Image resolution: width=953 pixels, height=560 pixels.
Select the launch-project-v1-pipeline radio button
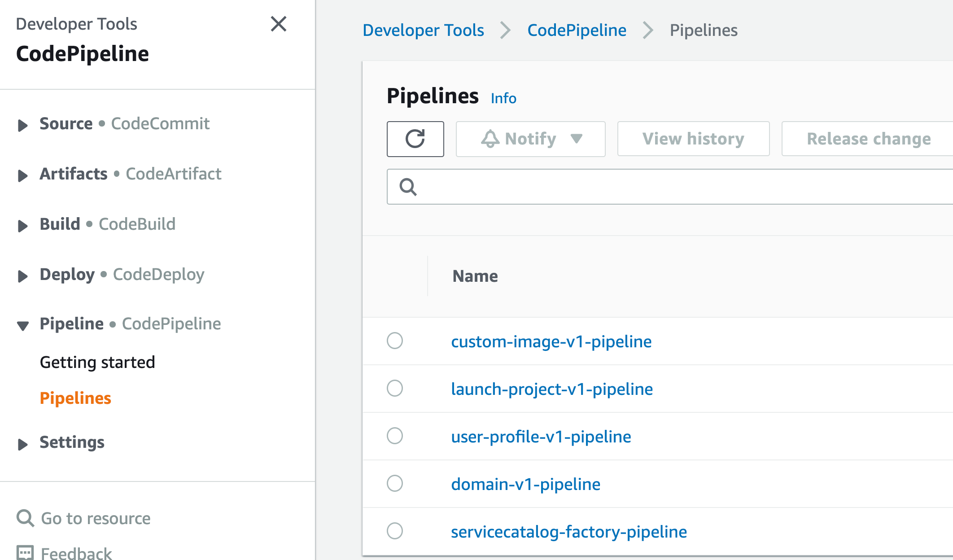(395, 388)
